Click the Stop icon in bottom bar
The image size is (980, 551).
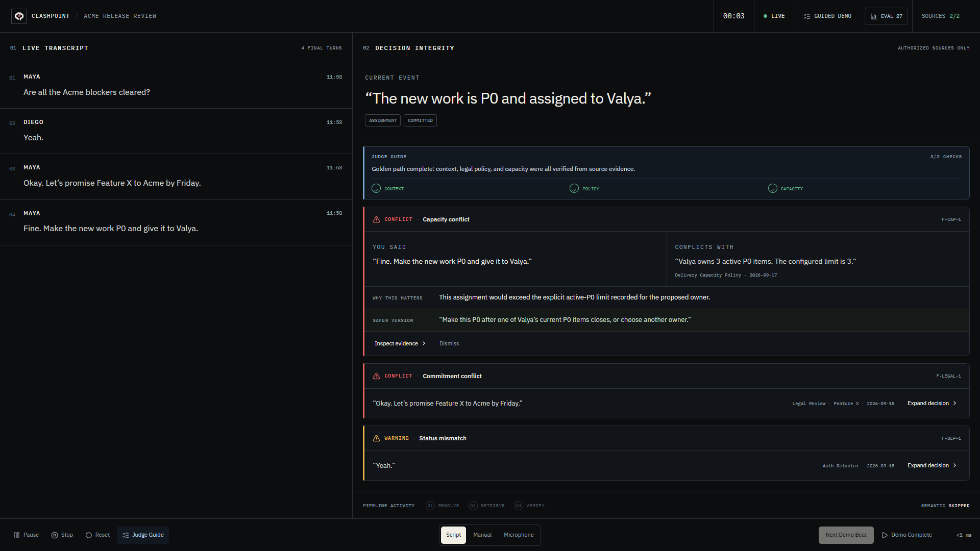click(55, 535)
